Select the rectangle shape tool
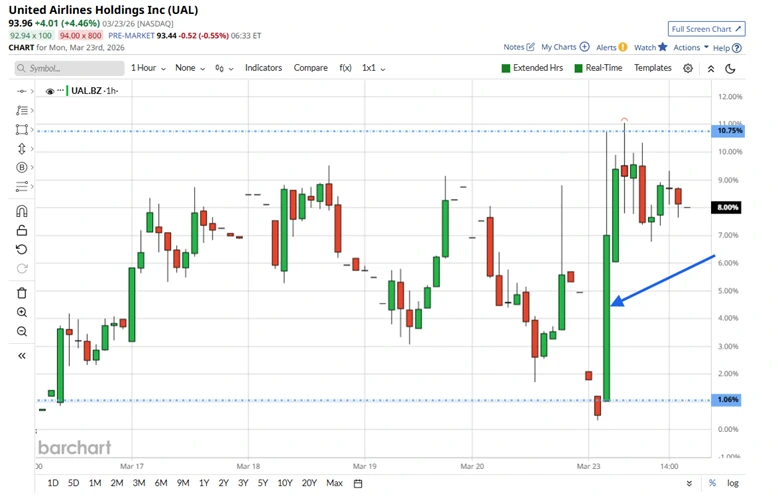 coord(22,129)
